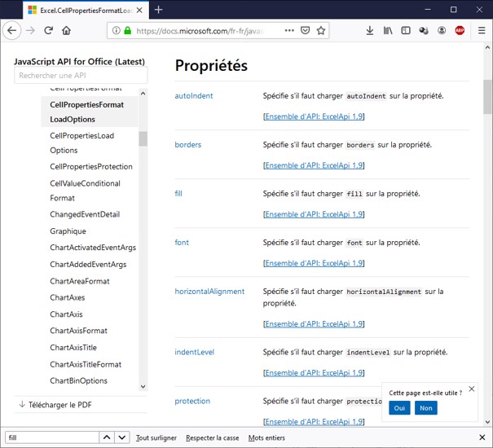493x448 pixels.
Task: Open ExcelApi 1.9 link under font
Action: coord(314,263)
